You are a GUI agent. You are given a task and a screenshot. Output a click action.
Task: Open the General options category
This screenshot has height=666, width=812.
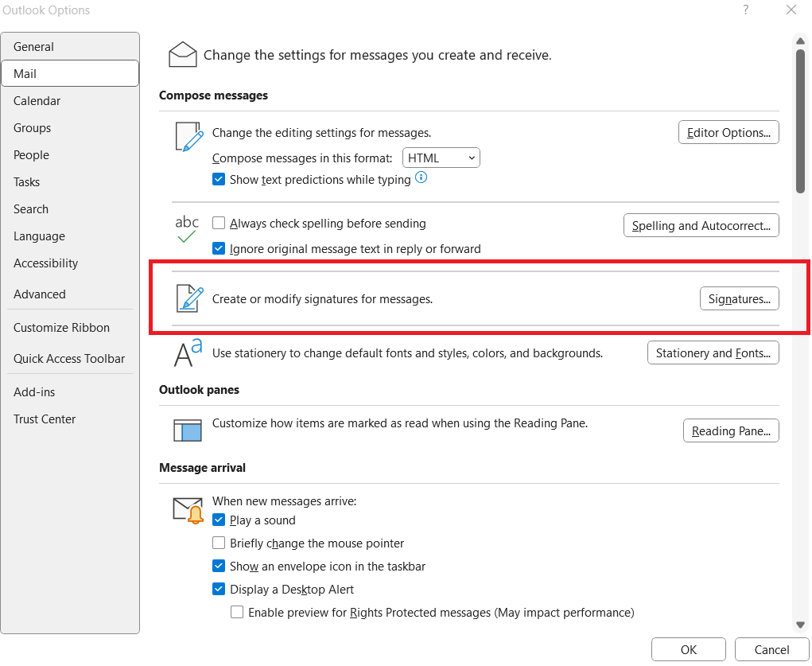70,47
